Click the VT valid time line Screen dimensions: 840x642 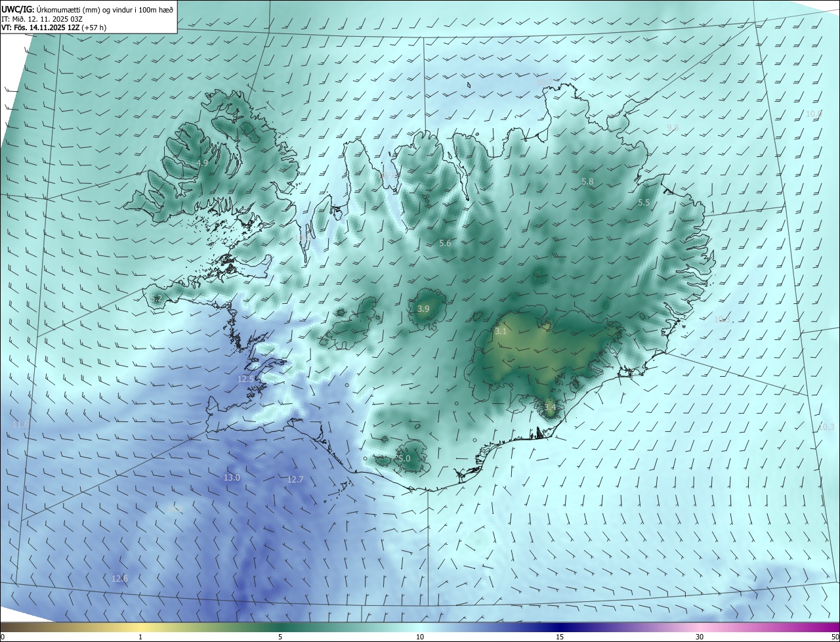click(x=54, y=28)
